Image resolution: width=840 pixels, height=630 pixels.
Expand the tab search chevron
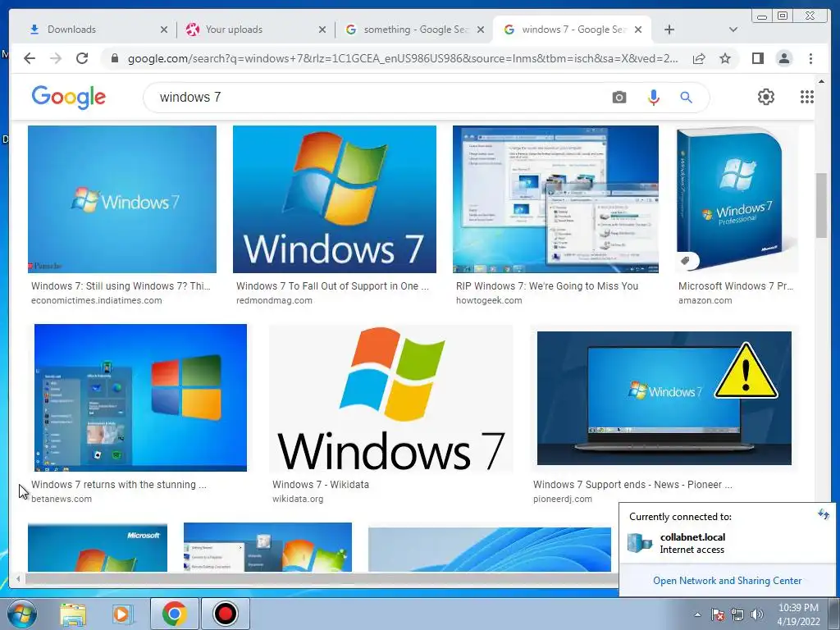pos(733,30)
